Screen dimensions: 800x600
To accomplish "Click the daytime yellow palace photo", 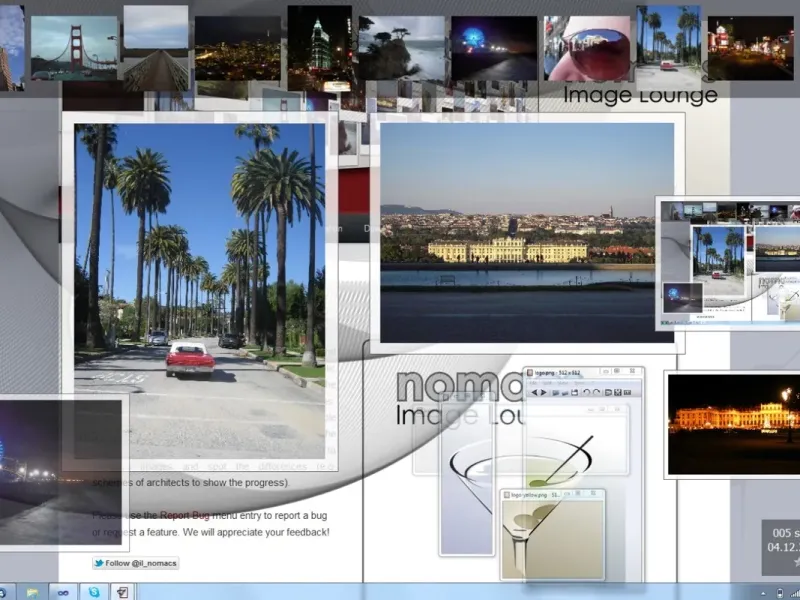I will 527,233.
